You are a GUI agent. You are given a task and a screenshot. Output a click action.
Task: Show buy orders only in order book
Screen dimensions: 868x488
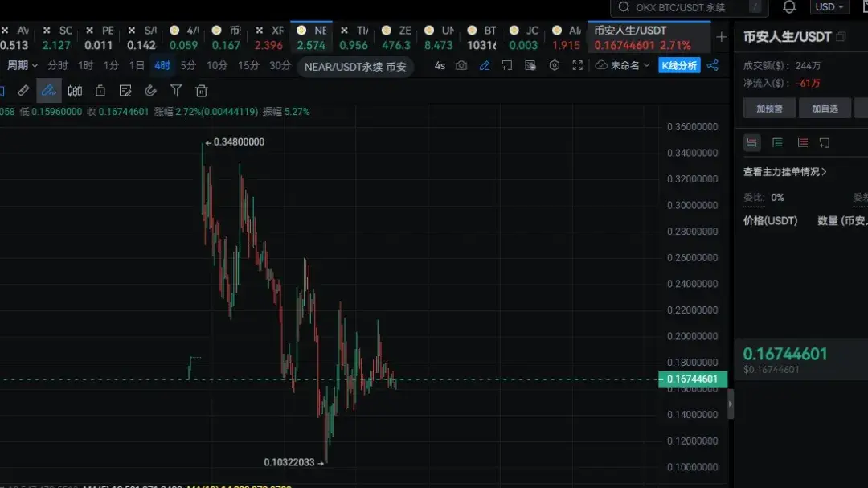[x=776, y=142]
